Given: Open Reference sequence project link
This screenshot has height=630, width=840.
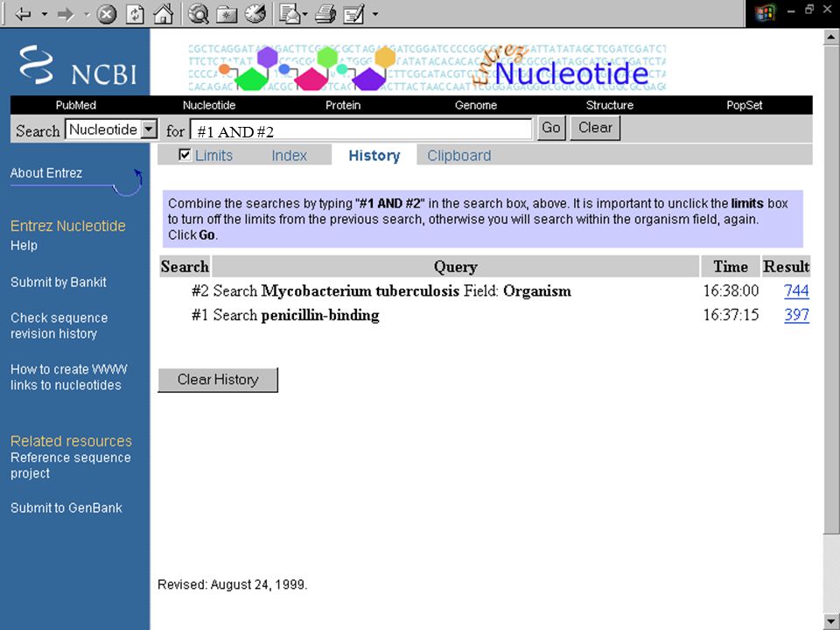Looking at the screenshot, I should point(70,465).
